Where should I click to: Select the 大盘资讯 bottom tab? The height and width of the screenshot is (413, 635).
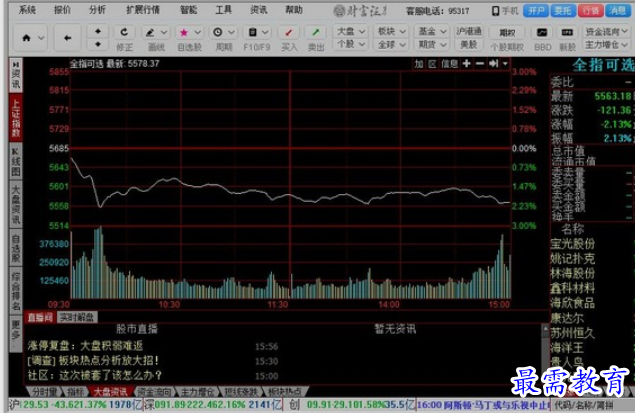[x=110, y=391]
